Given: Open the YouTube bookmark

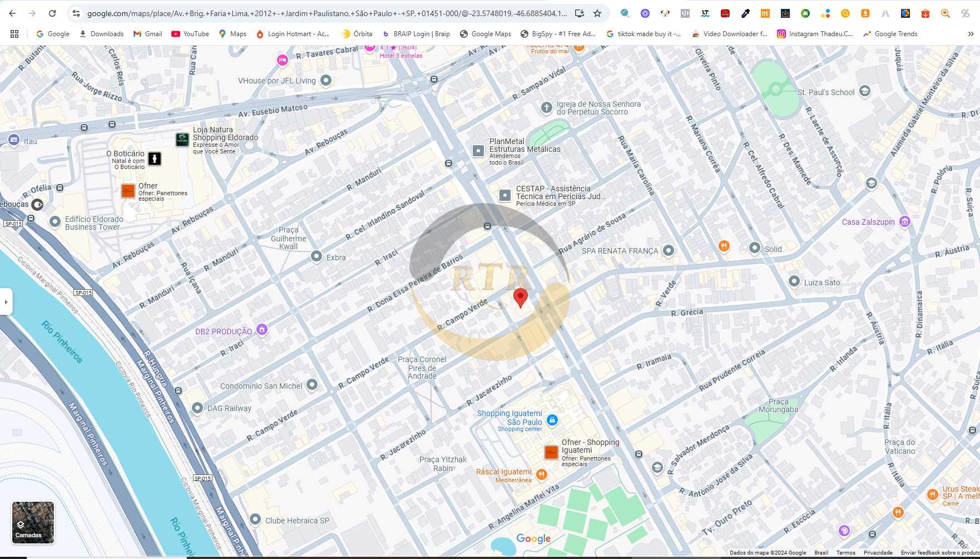Looking at the screenshot, I should tap(190, 34).
